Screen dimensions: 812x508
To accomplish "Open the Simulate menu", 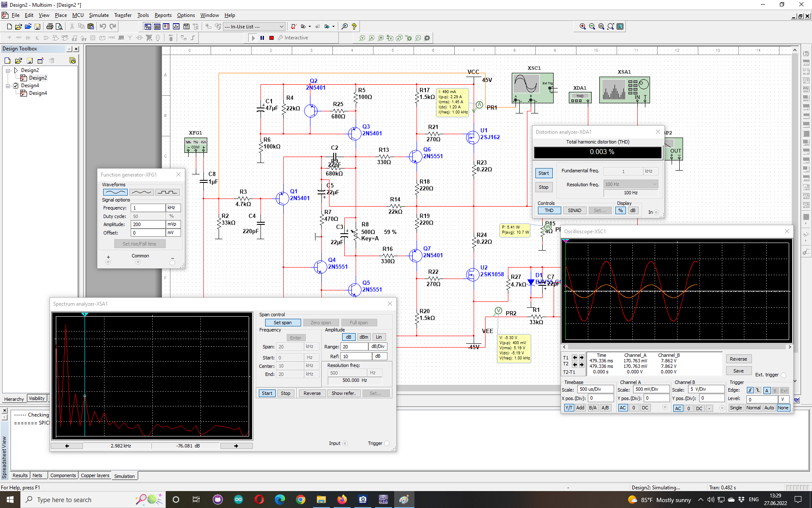I will click(x=99, y=15).
